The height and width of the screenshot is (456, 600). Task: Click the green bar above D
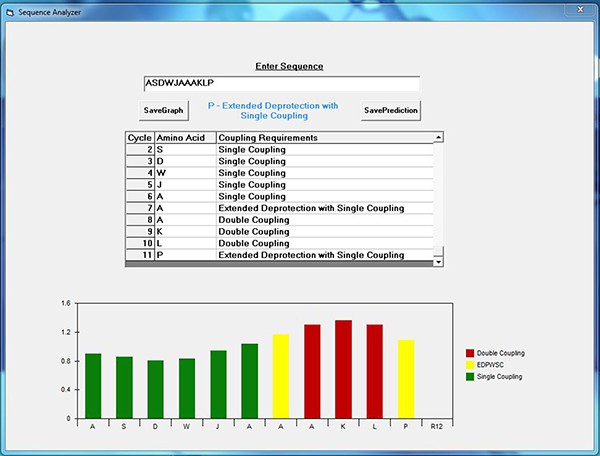(155, 389)
